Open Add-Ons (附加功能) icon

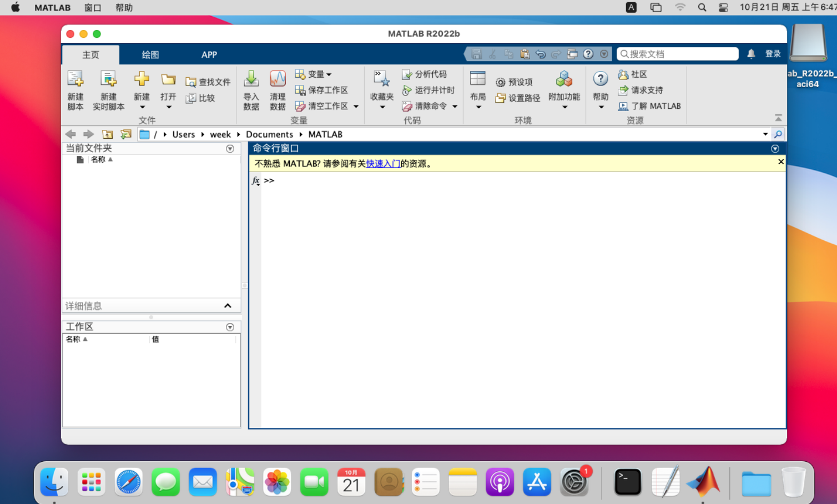tap(564, 79)
